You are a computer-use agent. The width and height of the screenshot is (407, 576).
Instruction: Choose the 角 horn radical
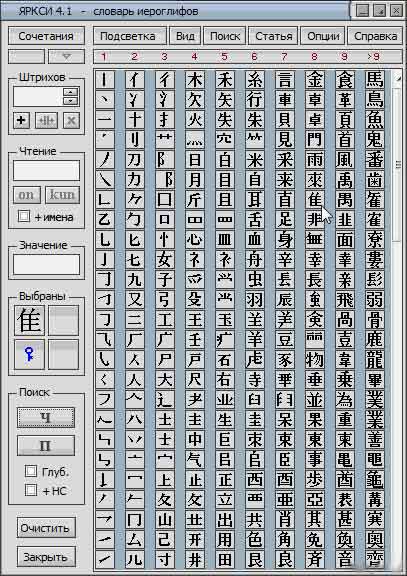click(285, 540)
